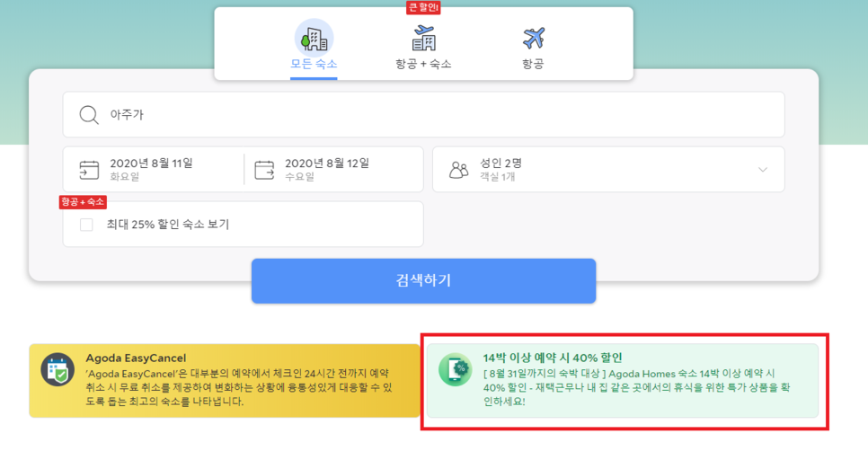The height and width of the screenshot is (451, 868).
Task: Click the 화요일 weekday text
Action: click(x=125, y=177)
